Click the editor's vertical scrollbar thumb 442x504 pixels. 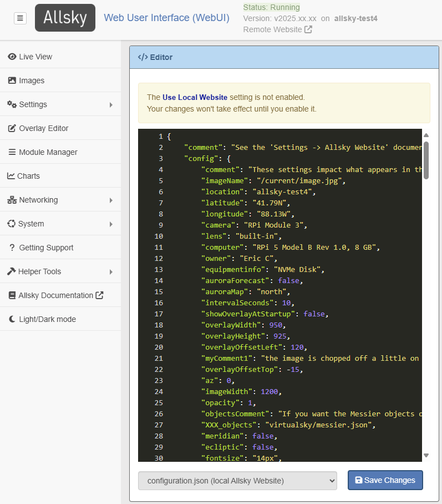click(426, 160)
